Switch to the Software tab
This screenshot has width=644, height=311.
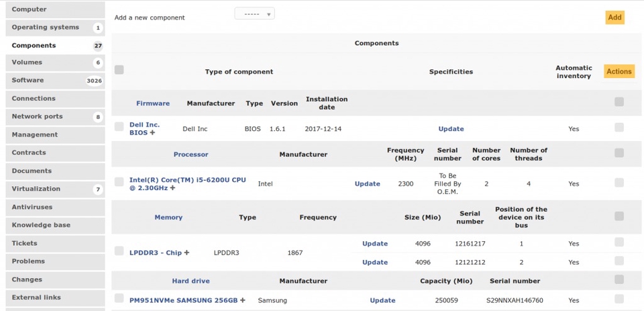(x=55, y=81)
